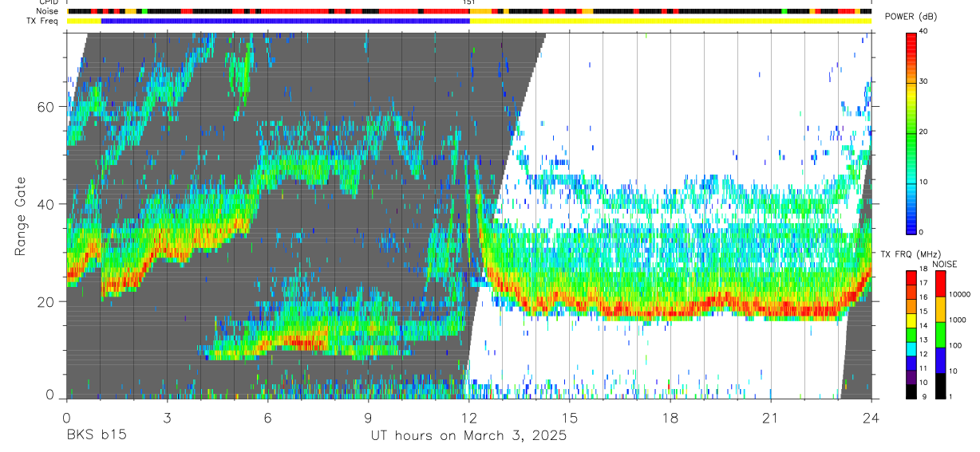The height and width of the screenshot is (452, 980).
Task: Select the 21 UT hour tick label
Action: tap(771, 417)
